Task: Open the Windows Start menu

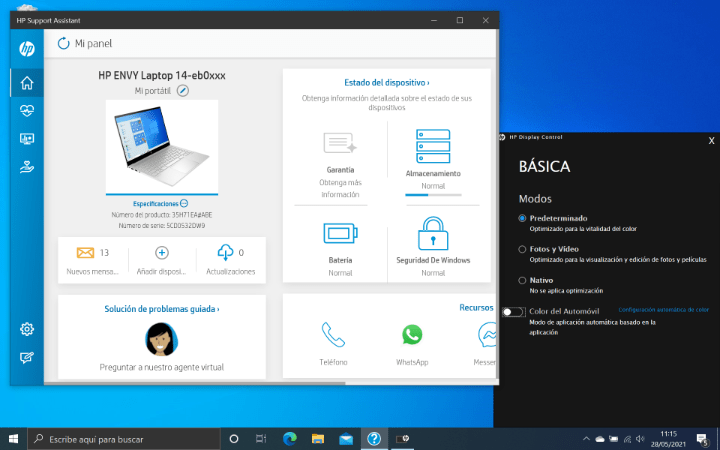Action: click(x=13, y=439)
